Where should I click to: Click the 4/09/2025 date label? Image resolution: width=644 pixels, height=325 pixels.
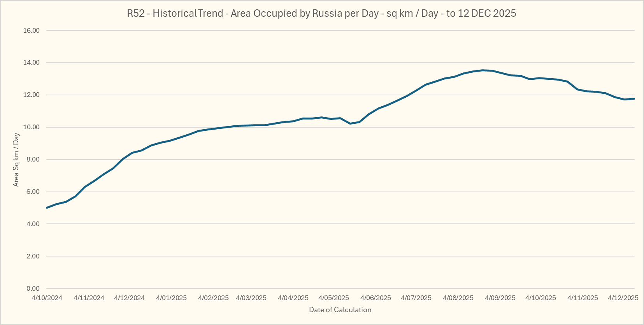[500, 298]
